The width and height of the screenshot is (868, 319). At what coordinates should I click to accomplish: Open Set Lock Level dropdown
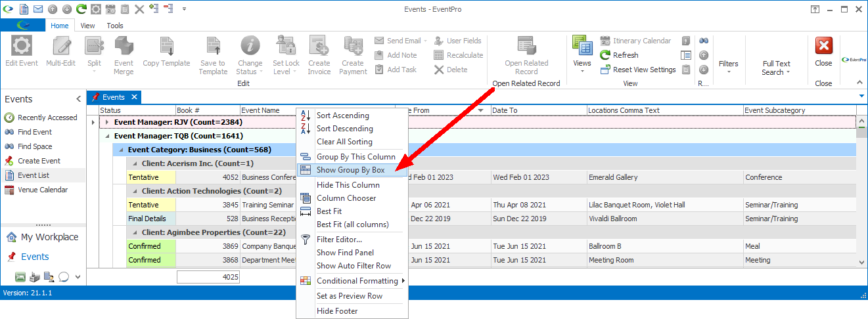[x=286, y=55]
